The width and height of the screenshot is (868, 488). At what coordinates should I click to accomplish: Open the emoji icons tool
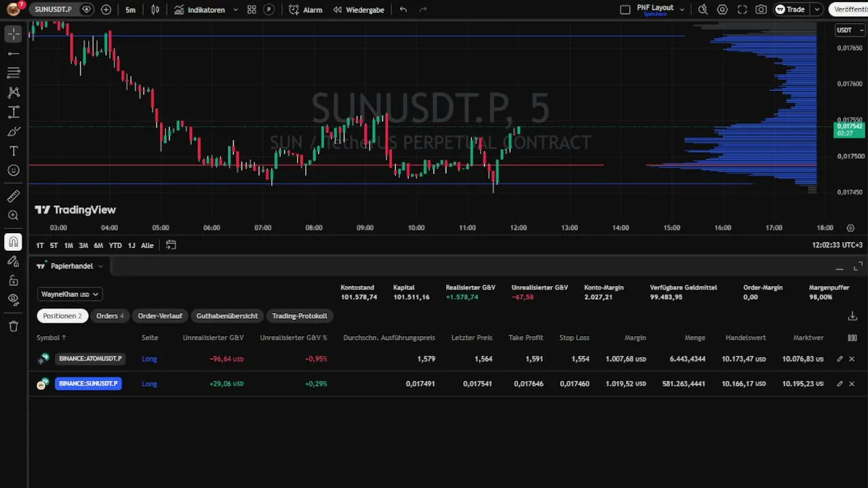(14, 170)
